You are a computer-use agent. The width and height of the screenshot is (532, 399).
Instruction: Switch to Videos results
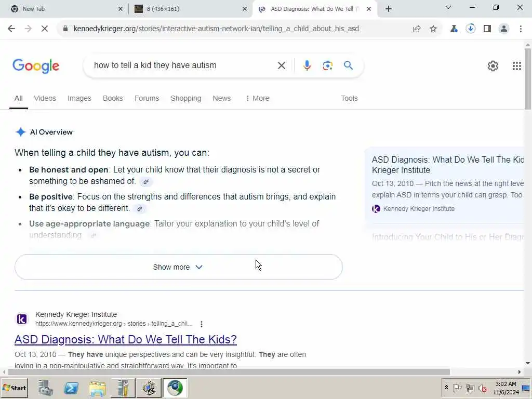[x=45, y=98]
